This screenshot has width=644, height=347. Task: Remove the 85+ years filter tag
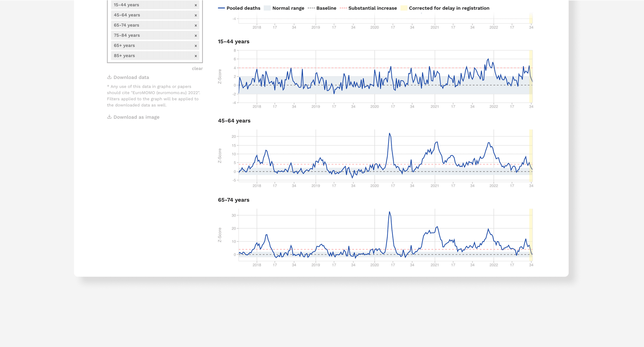click(x=196, y=56)
